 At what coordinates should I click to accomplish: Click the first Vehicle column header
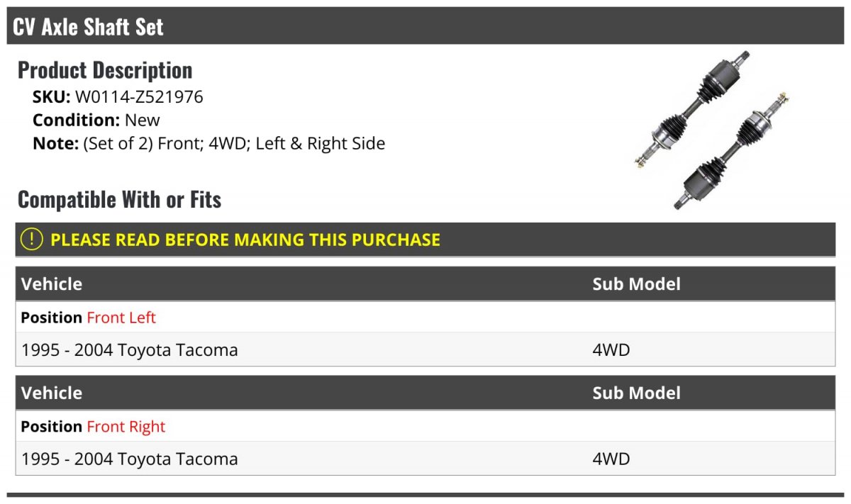tap(52, 284)
